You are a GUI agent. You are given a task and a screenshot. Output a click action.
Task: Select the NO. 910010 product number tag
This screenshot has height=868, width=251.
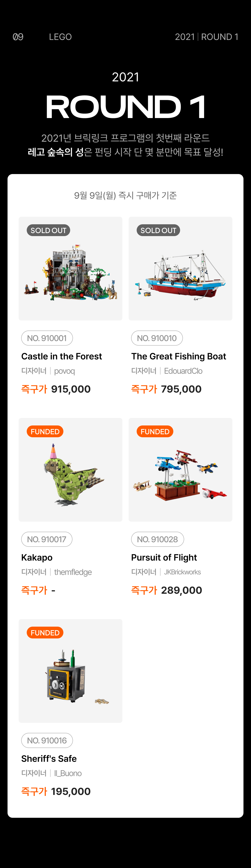[157, 338]
